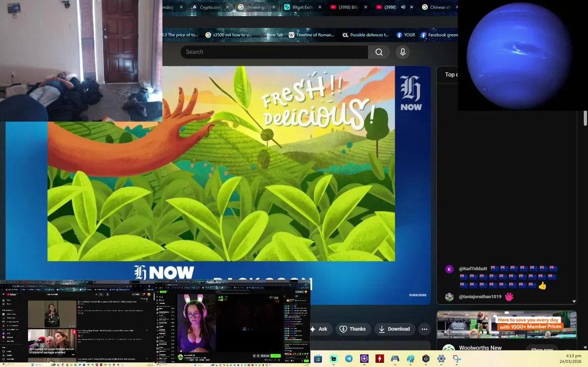
Task: Open the 'Facebook green' bookmark
Action: coord(439,35)
